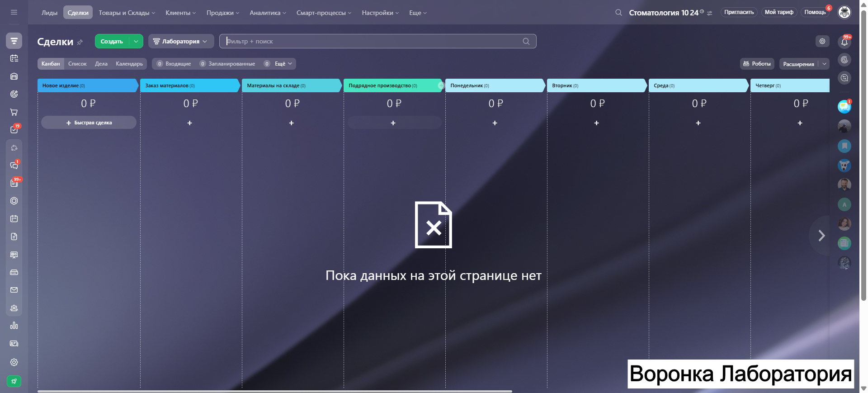Open the shopping cart icon in sidebar

click(14, 112)
